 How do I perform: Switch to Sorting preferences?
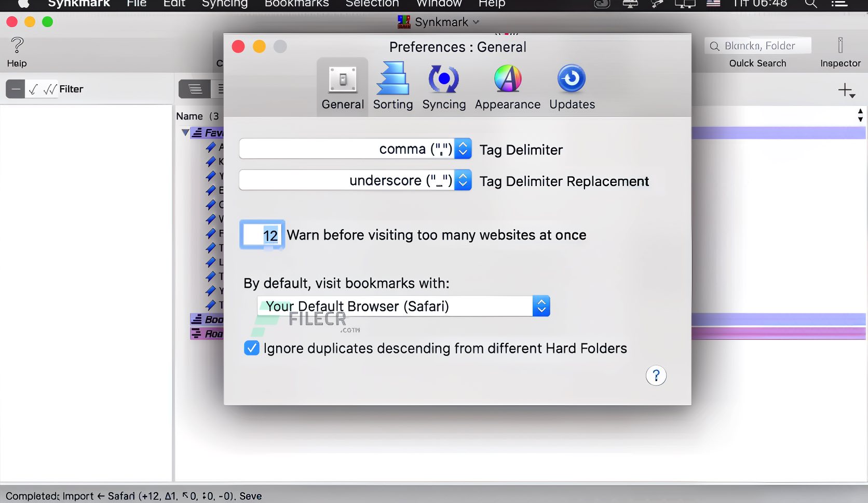393,86
